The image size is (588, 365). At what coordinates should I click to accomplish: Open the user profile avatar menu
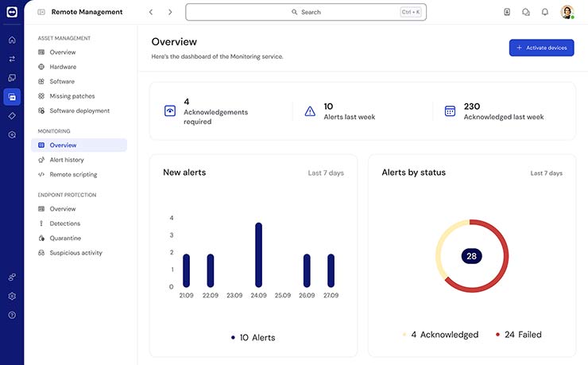pos(567,12)
